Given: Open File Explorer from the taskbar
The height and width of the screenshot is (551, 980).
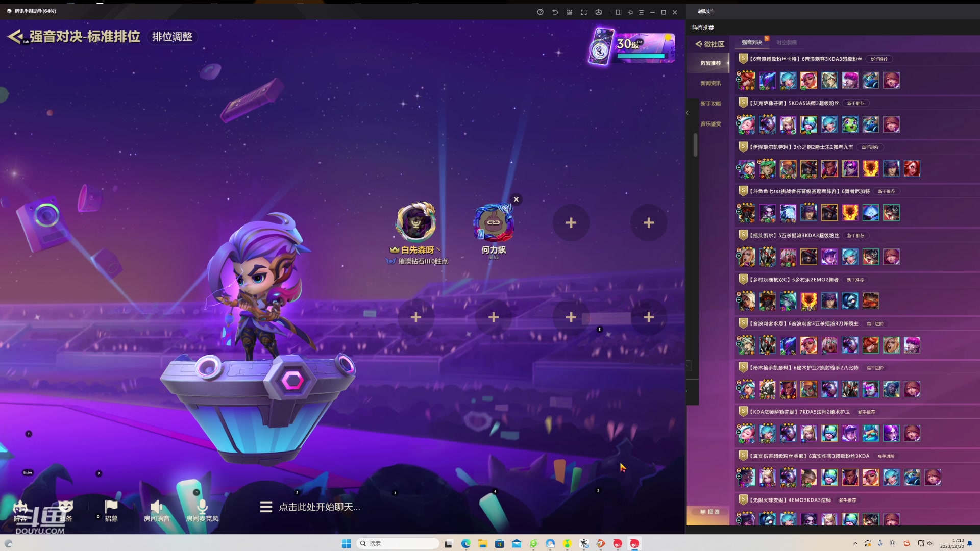Looking at the screenshot, I should tap(482, 543).
